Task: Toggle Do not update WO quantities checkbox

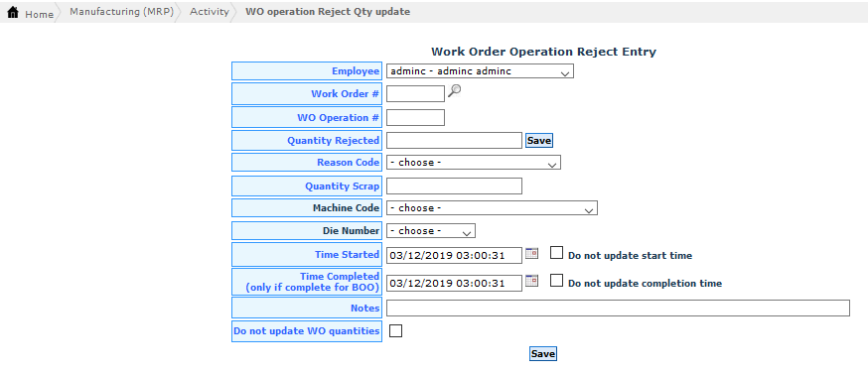Action: 396,331
